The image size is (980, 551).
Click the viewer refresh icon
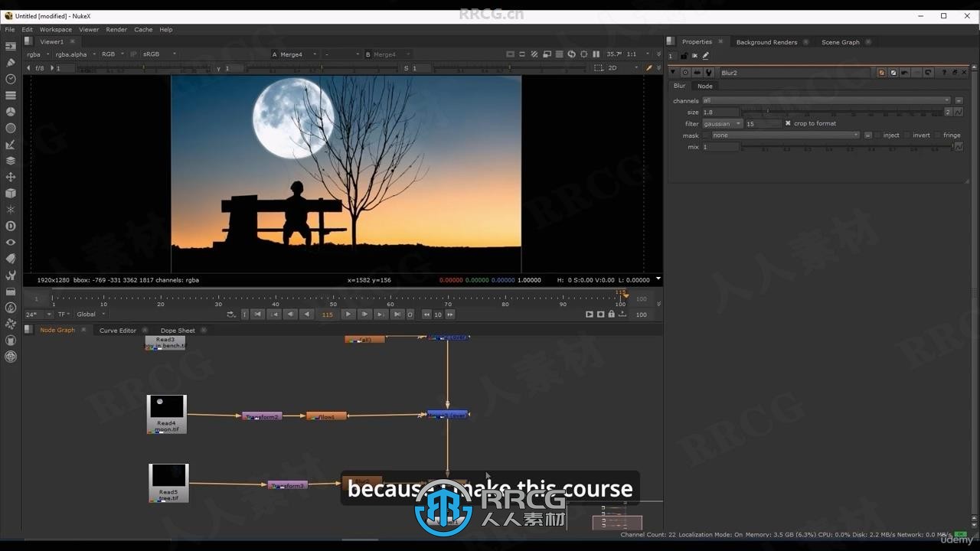pyautogui.click(x=571, y=54)
